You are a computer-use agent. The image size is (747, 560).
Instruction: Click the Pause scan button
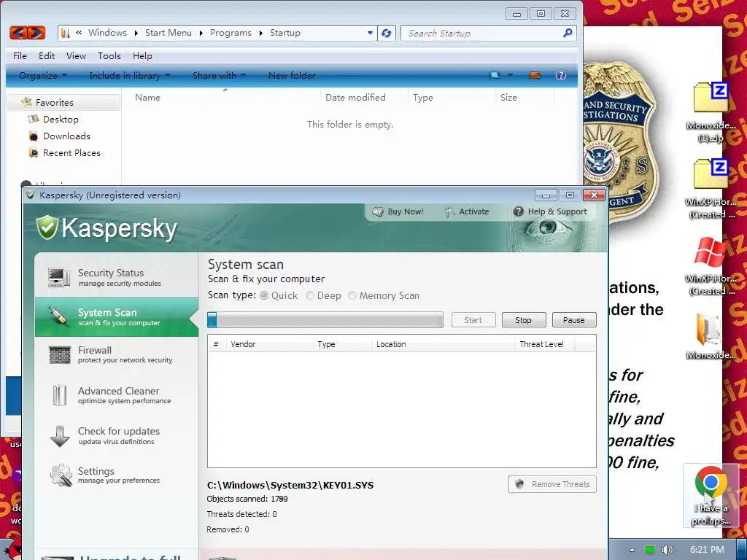[x=574, y=320]
